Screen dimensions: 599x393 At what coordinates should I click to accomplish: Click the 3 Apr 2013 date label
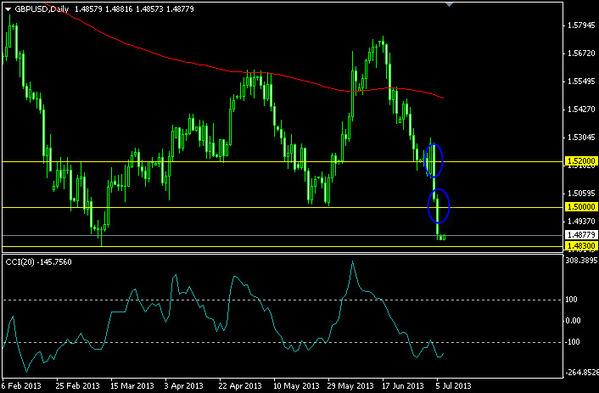click(x=184, y=386)
